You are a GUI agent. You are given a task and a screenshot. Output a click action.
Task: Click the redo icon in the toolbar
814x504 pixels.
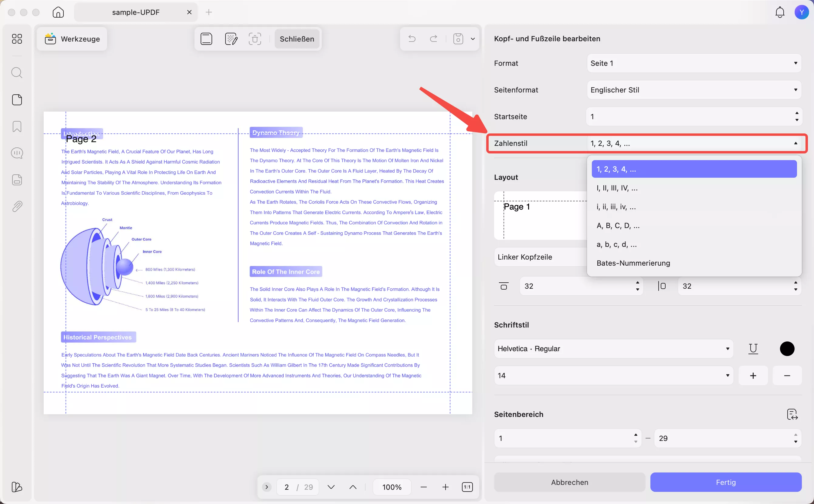tap(433, 39)
